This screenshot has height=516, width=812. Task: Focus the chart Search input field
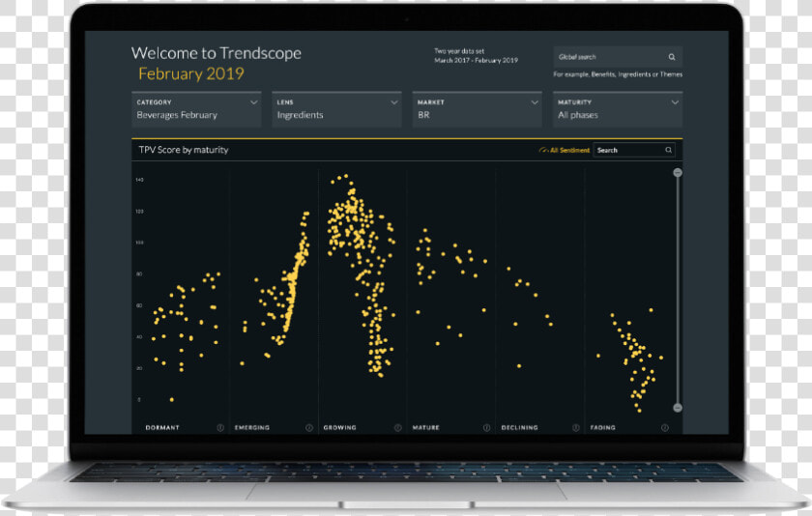pos(634,150)
